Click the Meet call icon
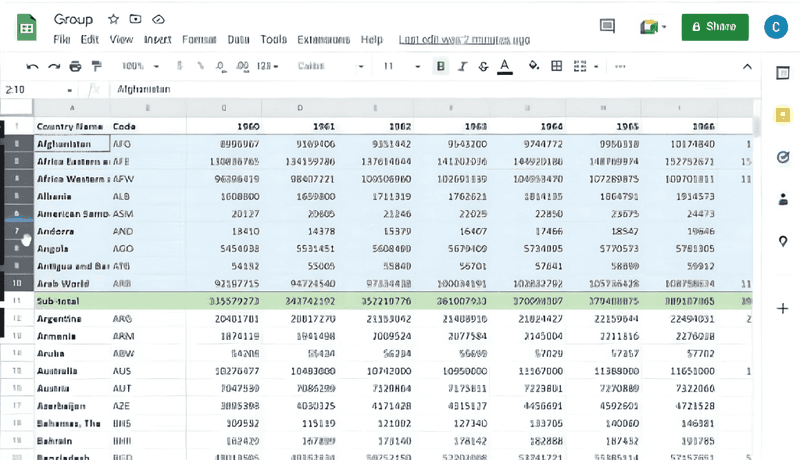 [x=649, y=27]
